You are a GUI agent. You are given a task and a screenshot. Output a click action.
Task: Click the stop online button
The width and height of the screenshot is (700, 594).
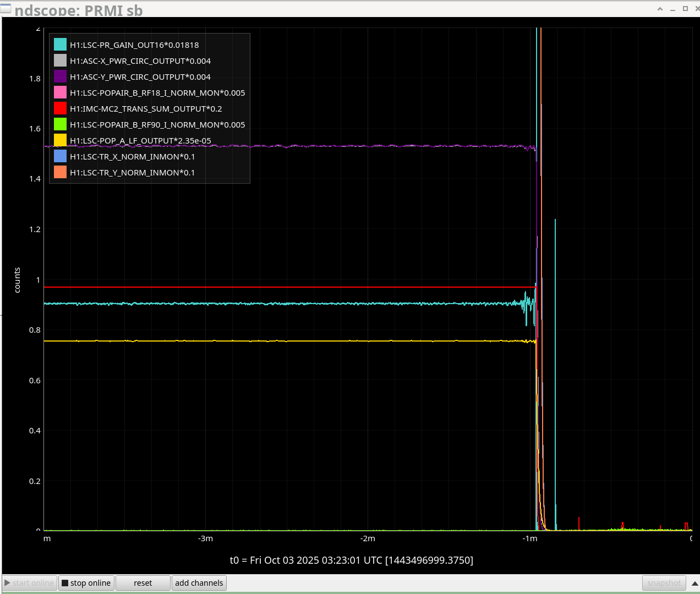(x=86, y=583)
